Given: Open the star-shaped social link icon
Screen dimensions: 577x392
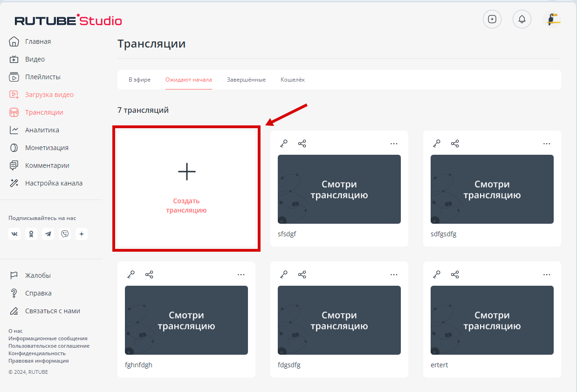Looking at the screenshot, I should (82, 234).
